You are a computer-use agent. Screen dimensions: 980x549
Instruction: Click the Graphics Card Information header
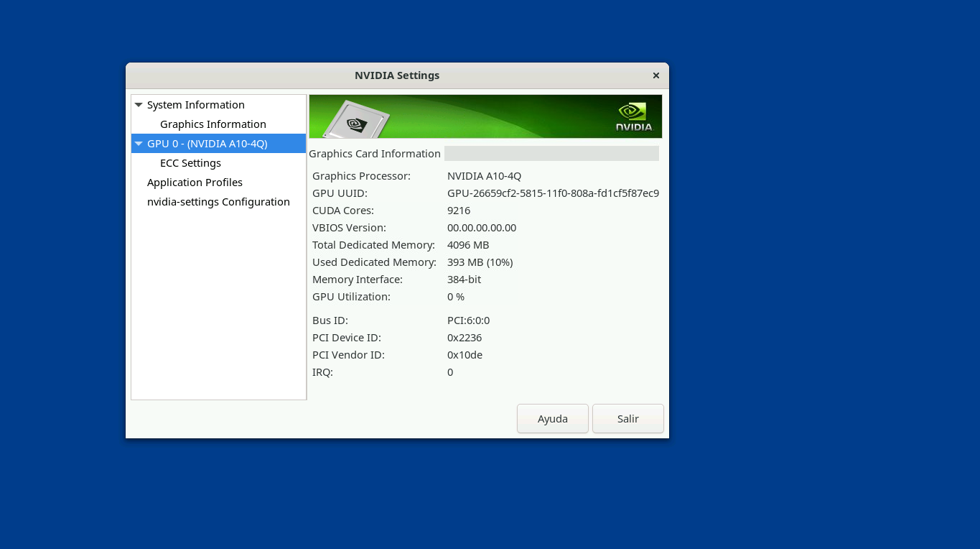pos(375,154)
